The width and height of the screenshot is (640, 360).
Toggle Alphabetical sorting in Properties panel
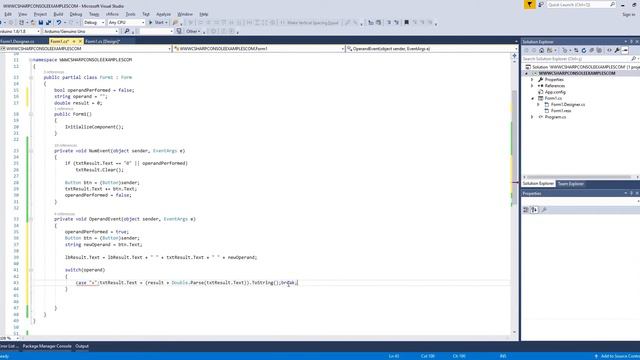pyautogui.click(x=534, y=210)
